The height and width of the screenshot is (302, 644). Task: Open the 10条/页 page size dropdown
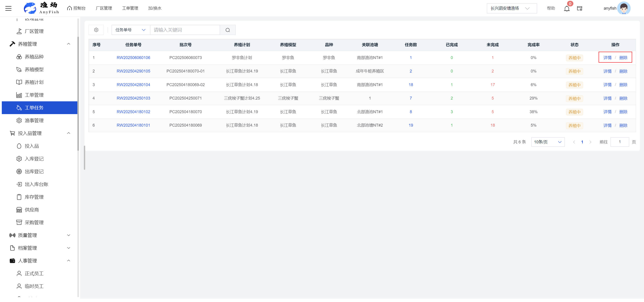pyautogui.click(x=547, y=142)
